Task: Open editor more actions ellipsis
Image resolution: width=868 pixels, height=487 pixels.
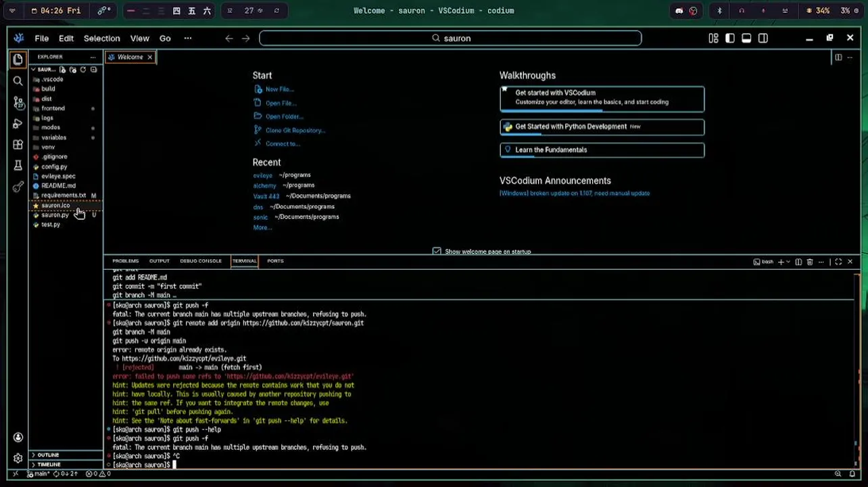Action: coord(850,57)
